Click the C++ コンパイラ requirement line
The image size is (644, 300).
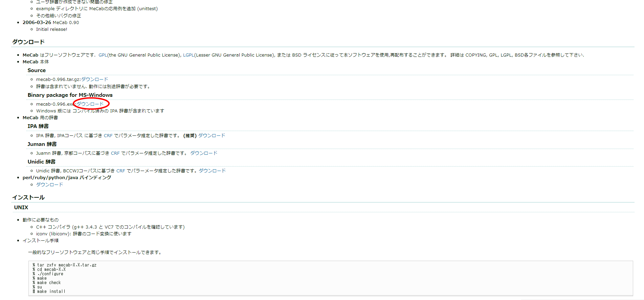(110, 227)
